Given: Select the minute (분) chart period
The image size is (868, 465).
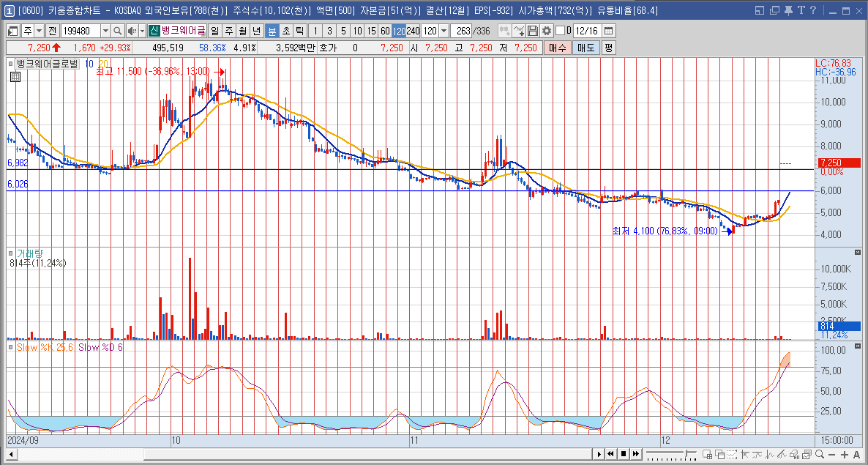Looking at the screenshot, I should tap(272, 31).
